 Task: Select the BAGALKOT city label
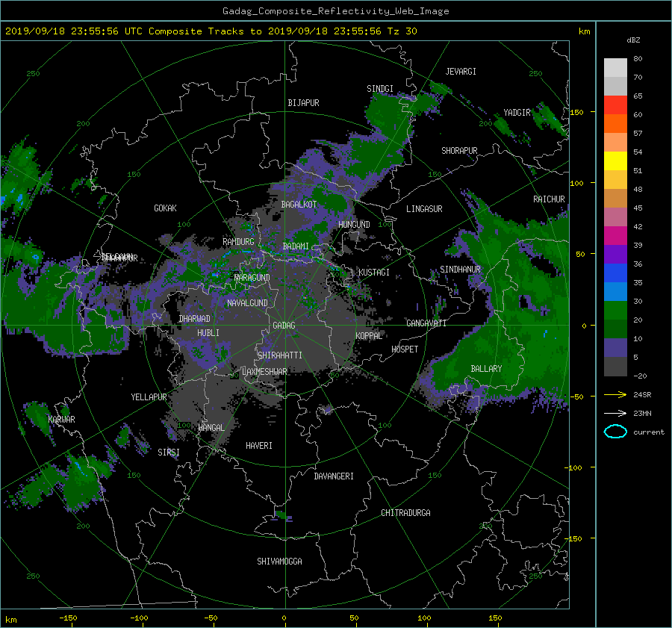point(299,205)
